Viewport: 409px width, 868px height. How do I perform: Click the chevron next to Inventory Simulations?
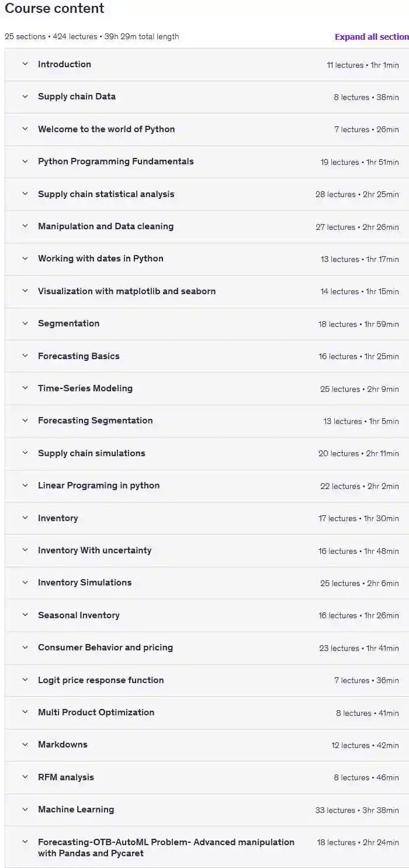tap(25, 583)
